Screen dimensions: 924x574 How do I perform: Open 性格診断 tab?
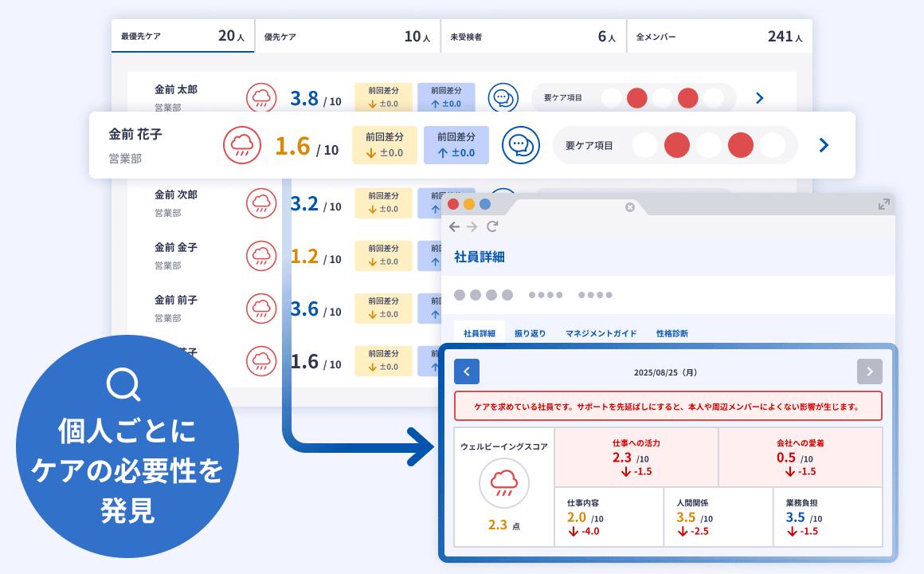tap(672, 333)
